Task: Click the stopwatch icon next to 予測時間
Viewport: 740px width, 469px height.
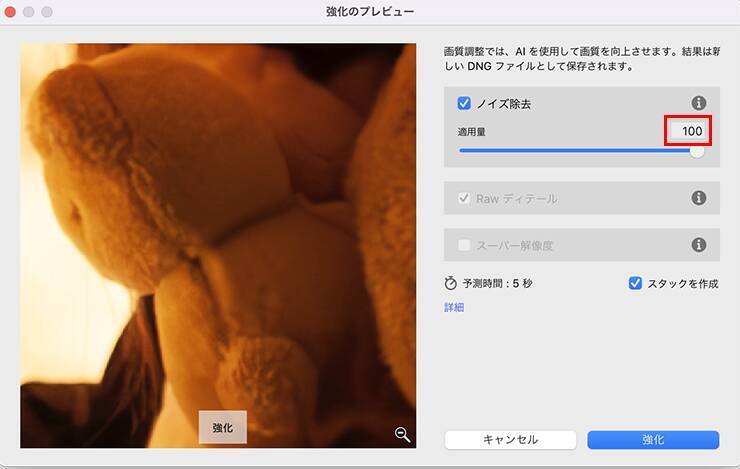Action: [450, 283]
